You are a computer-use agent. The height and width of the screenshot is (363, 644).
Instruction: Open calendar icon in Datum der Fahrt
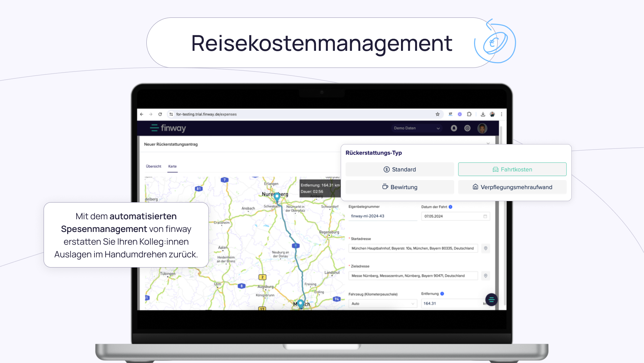(485, 216)
